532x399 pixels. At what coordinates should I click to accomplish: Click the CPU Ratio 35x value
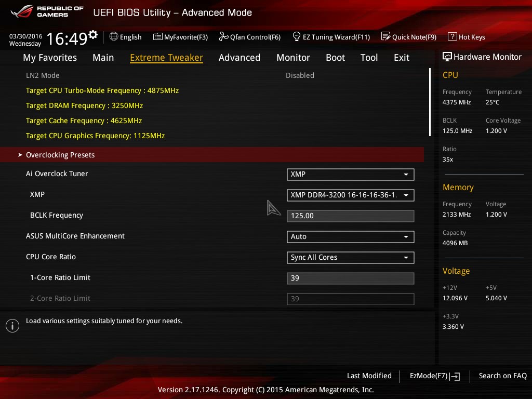(448, 159)
